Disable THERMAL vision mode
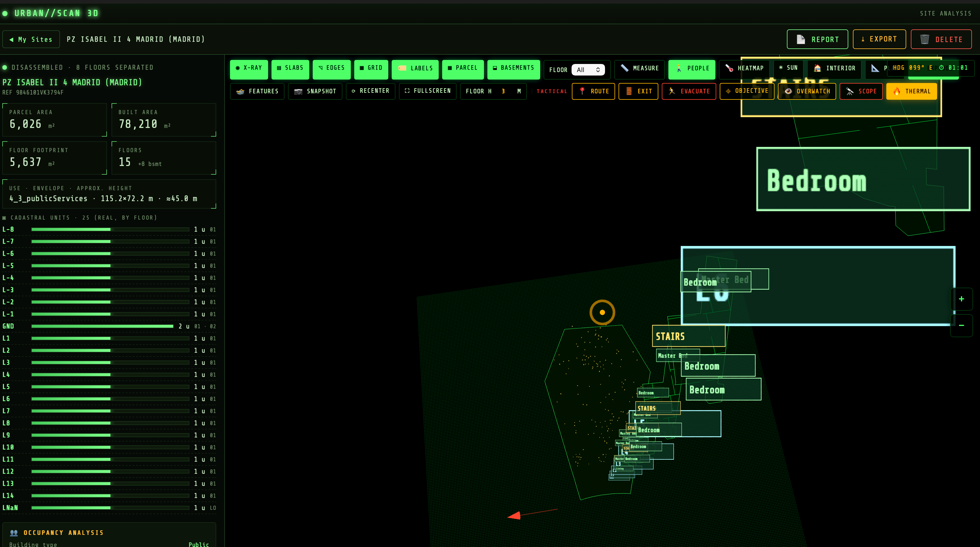Screen dimensions: 980x547 (911, 91)
